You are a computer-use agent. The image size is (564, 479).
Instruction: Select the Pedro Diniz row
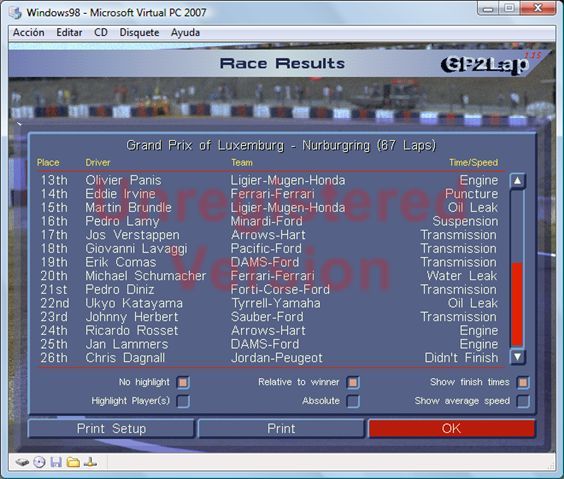click(x=269, y=289)
